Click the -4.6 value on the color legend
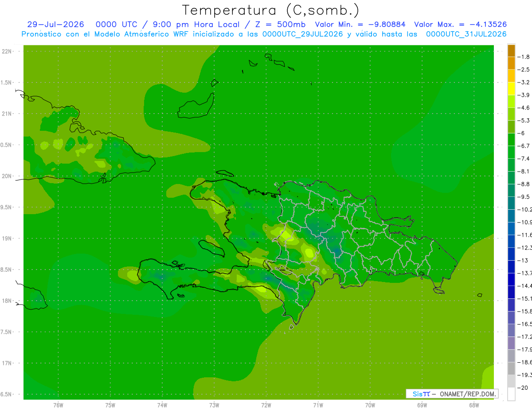Viewport: 532px width, 411px height. 524,108
